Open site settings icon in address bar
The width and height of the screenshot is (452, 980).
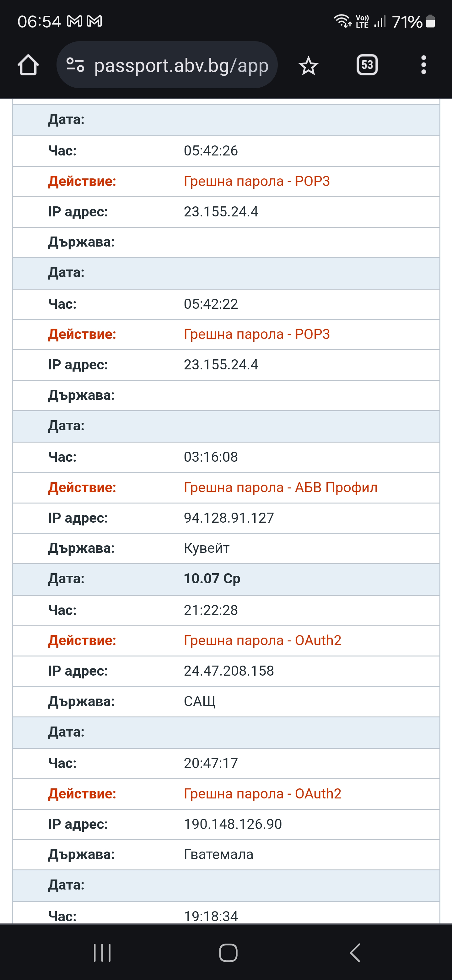tap(75, 65)
